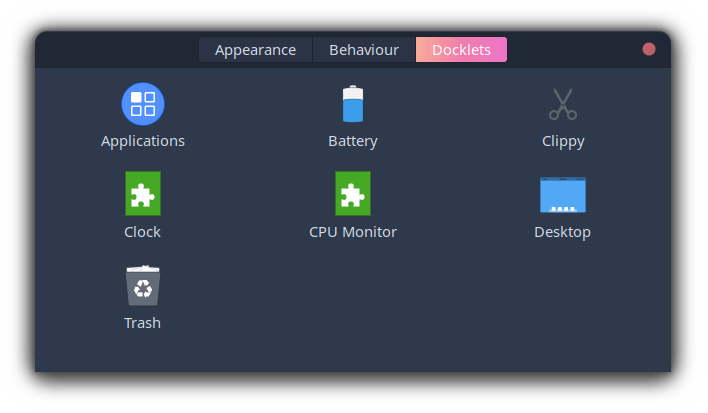Pick the Clippy scissors icon

pos(563,104)
